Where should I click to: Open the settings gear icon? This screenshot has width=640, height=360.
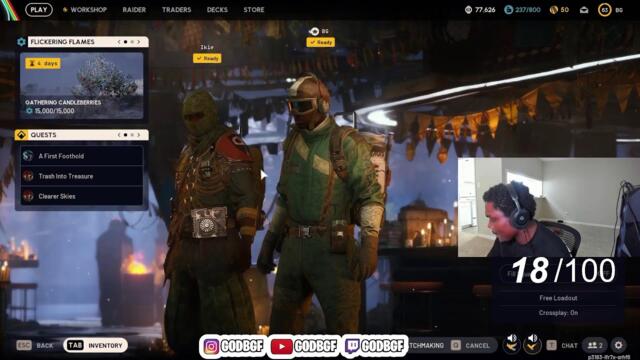tap(619, 345)
